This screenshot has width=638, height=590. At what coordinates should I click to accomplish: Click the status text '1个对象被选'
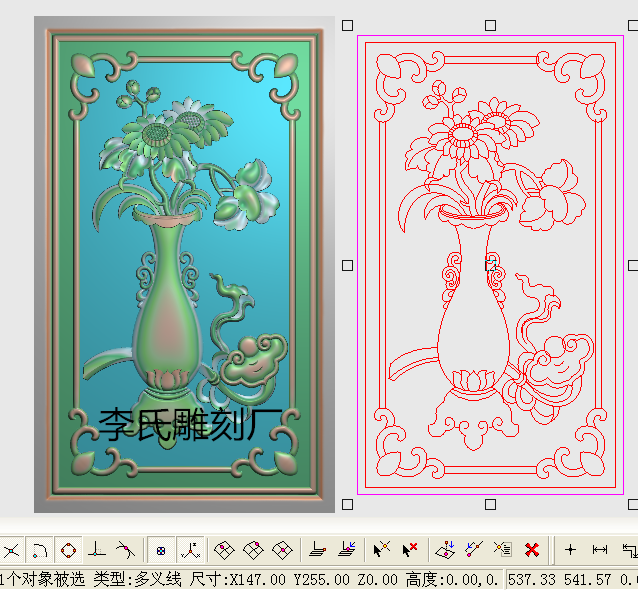coord(43,579)
